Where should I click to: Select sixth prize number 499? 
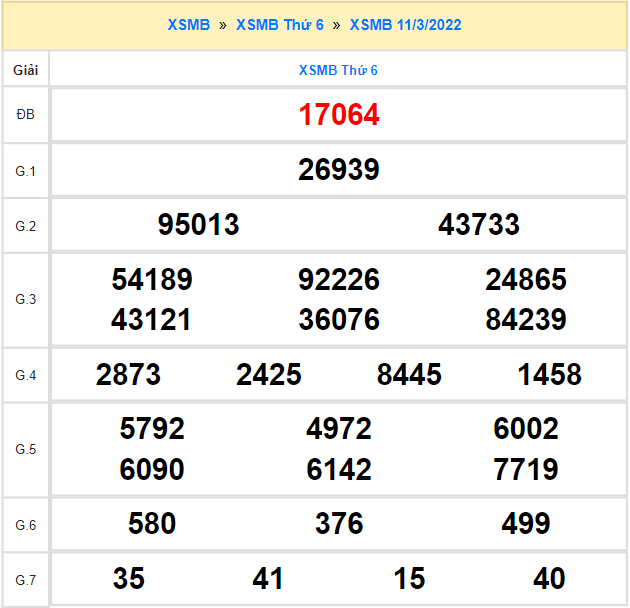coord(526,524)
